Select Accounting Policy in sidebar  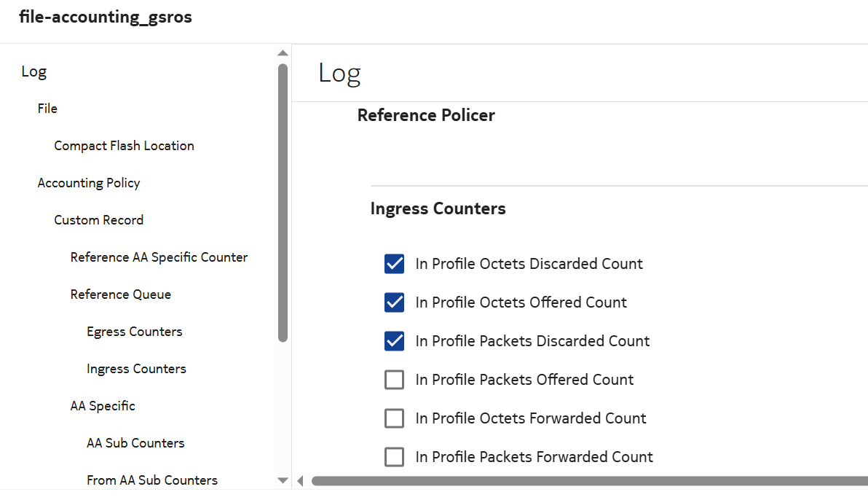(x=89, y=183)
